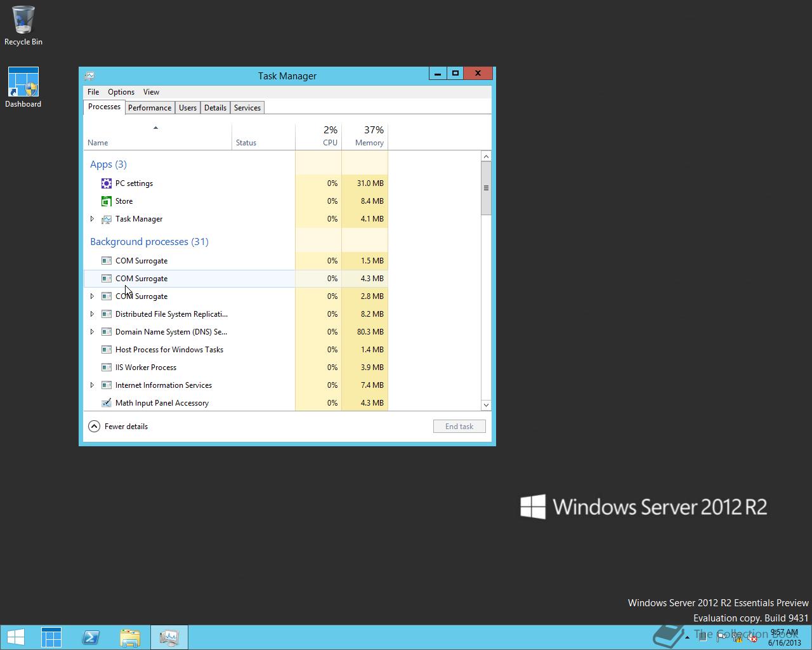The image size is (812, 650).
Task: Click the Task Manager taskbar button
Action: coord(169,637)
